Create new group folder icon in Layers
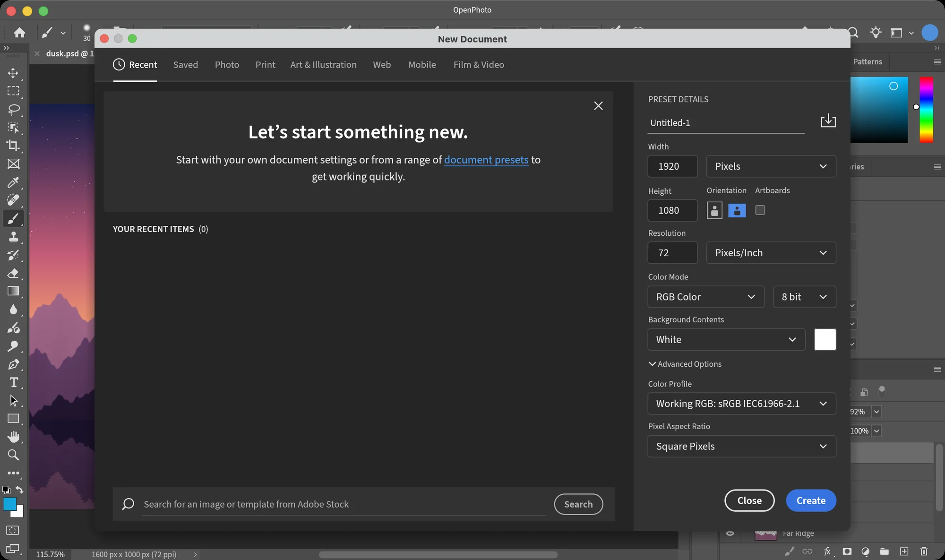Image resolution: width=945 pixels, height=560 pixels. [x=884, y=551]
